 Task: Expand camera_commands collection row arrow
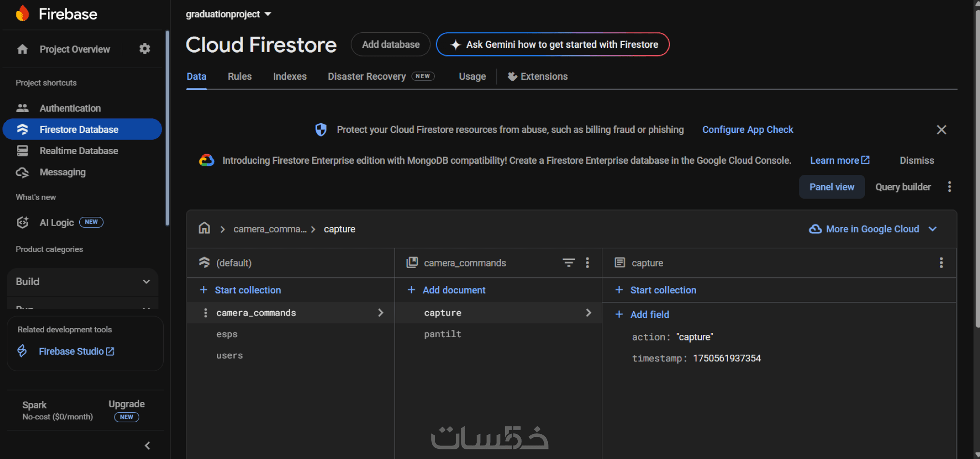pos(381,313)
